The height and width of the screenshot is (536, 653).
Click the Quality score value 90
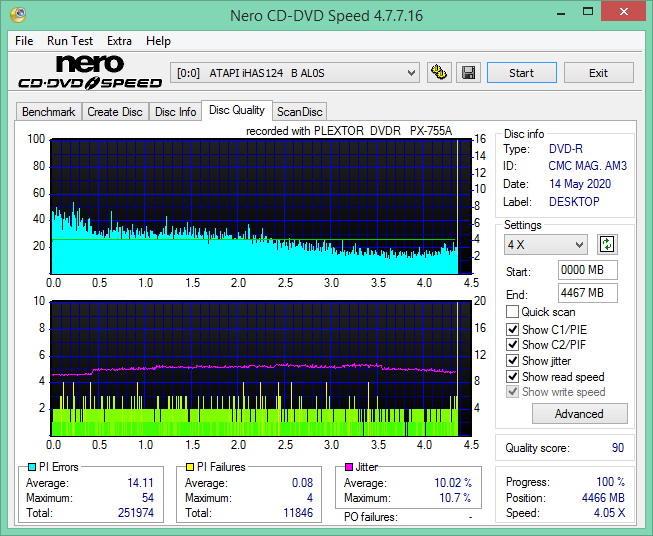click(618, 448)
